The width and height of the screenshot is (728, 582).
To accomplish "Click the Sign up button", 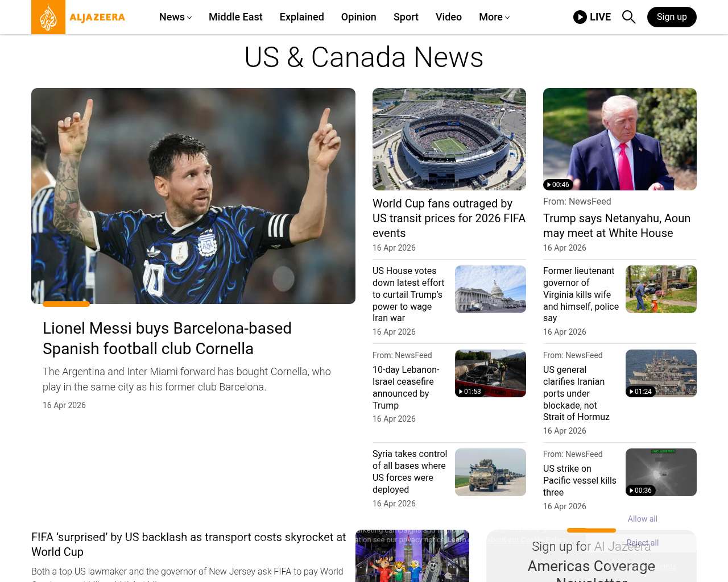I will point(671,17).
